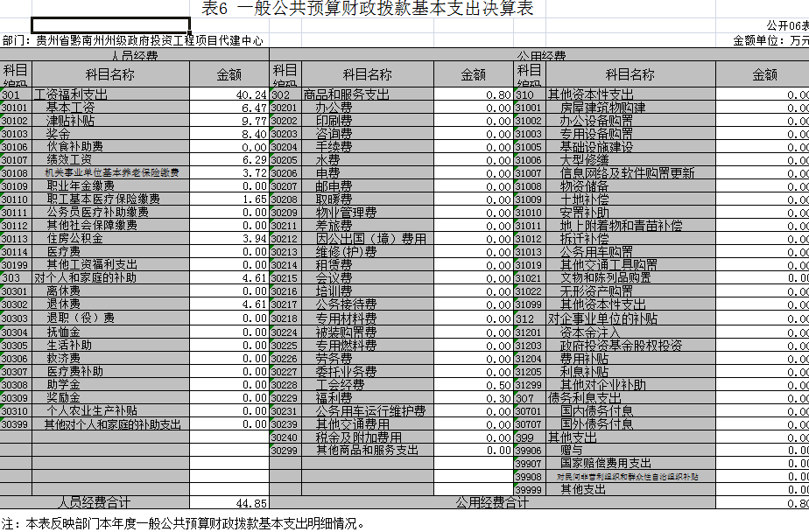Select amount 0.80 for 商品和服务支出
This screenshot has width=809, height=532.
(474, 94)
